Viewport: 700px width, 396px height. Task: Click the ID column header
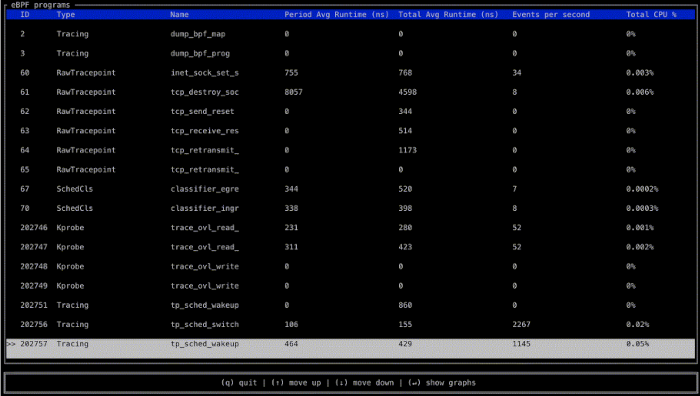pos(25,14)
